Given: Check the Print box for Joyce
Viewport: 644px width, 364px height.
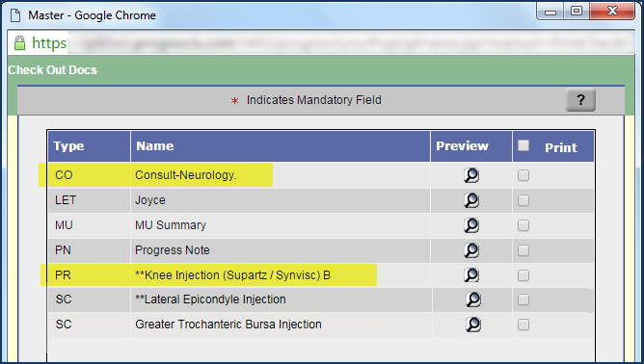Looking at the screenshot, I should [523, 200].
